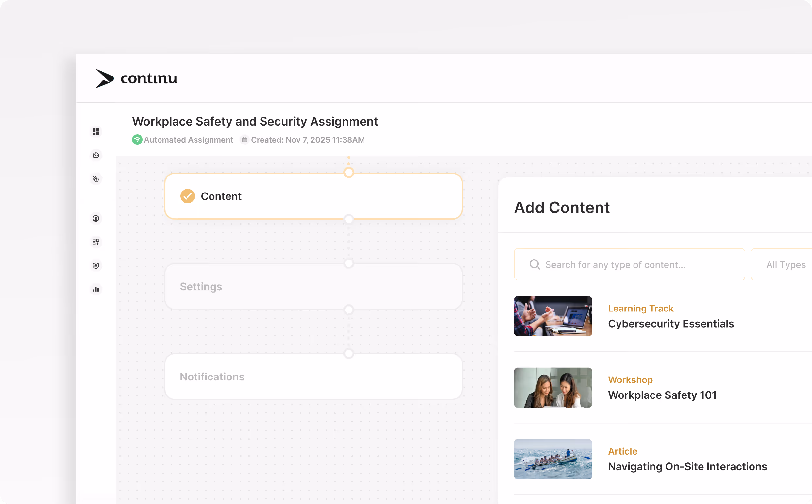Click the Cybersecurity Essentials thumbnail
Screen dimensions: 812x504
pyautogui.click(x=553, y=316)
